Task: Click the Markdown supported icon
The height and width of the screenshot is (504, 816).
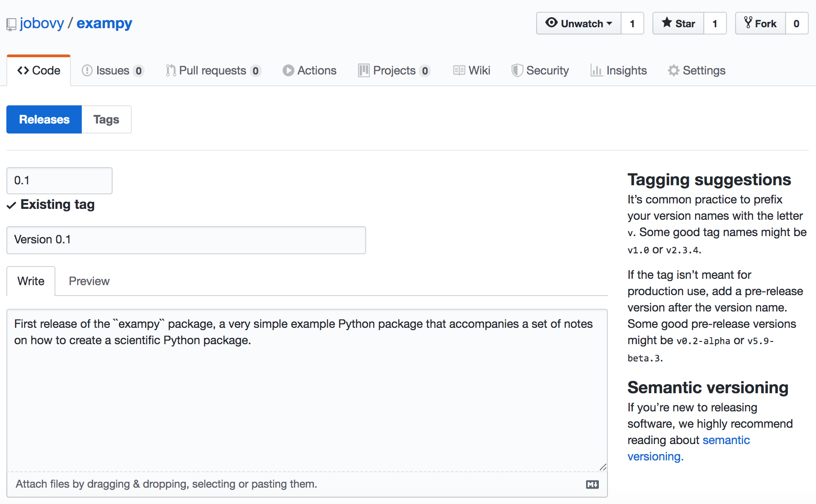Action: pos(592,484)
